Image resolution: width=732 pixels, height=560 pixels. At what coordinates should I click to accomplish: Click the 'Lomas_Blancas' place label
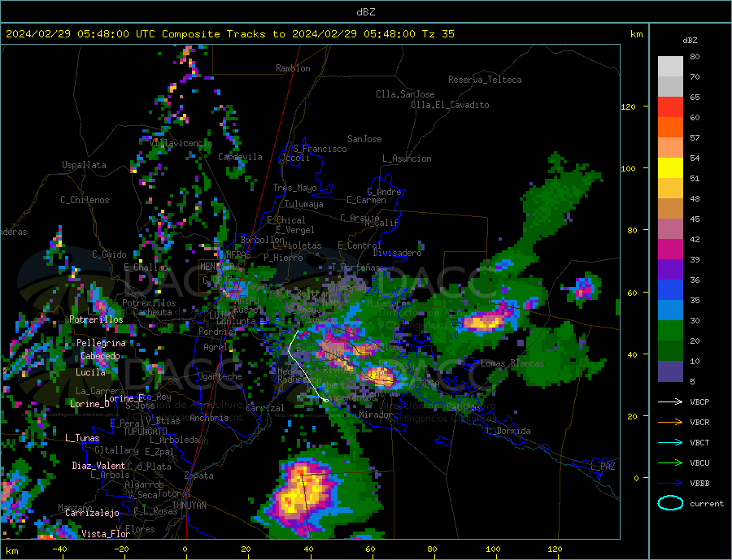[512, 363]
